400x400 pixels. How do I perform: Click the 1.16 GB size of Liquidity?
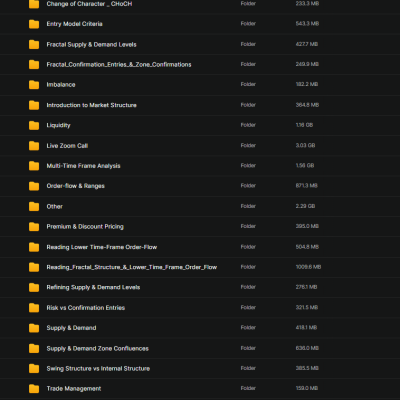pyautogui.click(x=304, y=125)
